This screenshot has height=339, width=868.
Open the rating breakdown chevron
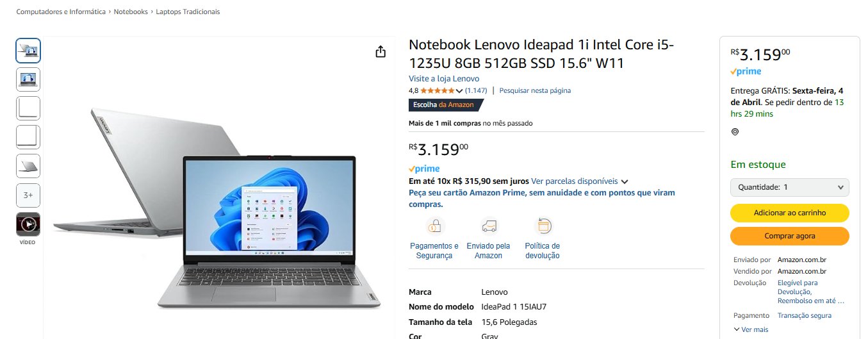[x=459, y=91]
